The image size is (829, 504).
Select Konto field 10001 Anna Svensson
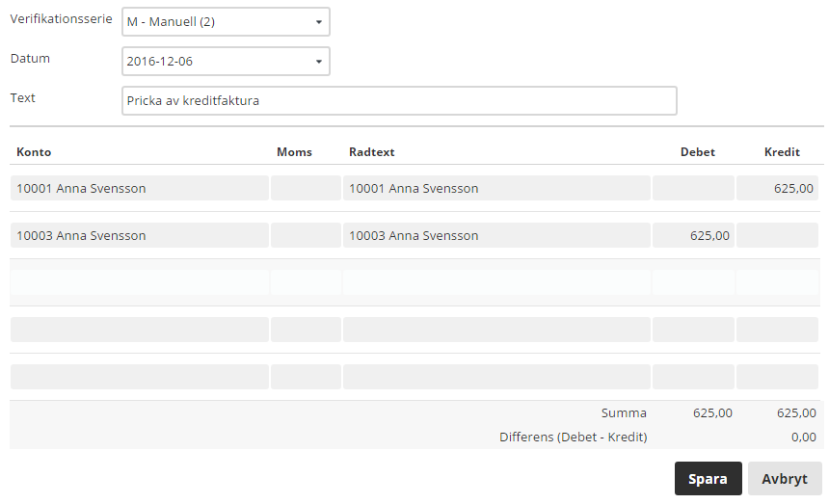pos(140,188)
